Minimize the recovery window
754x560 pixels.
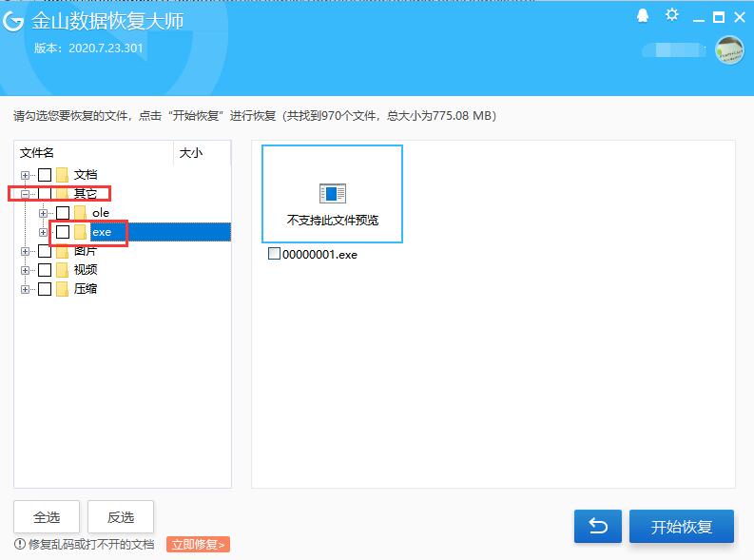tap(699, 19)
